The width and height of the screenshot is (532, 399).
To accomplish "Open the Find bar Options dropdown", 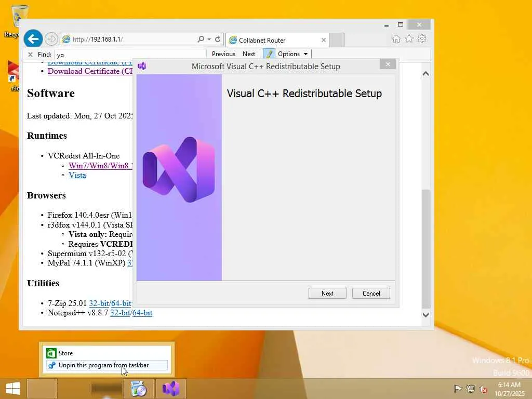I will (x=293, y=54).
